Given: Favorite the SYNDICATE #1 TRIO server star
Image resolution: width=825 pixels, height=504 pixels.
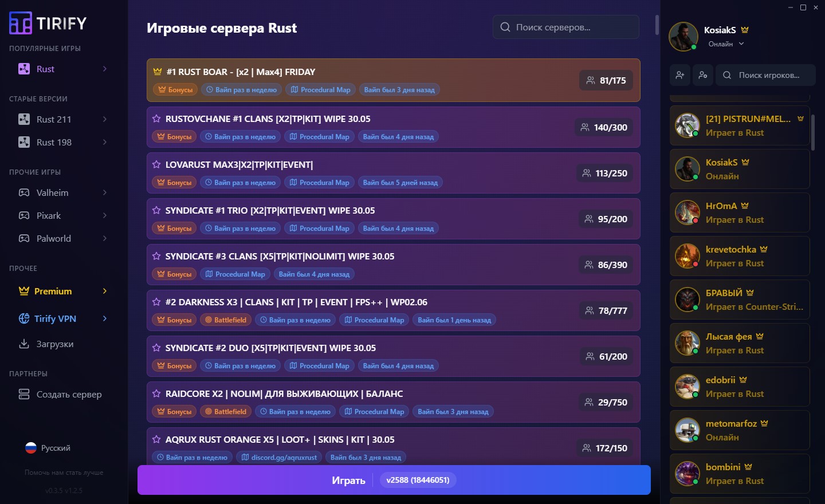Looking at the screenshot, I should click(156, 210).
